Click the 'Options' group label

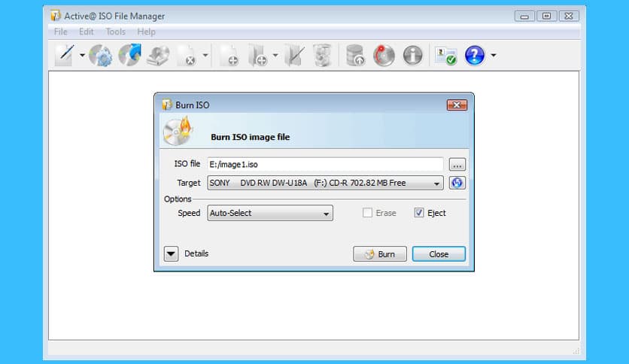point(178,199)
